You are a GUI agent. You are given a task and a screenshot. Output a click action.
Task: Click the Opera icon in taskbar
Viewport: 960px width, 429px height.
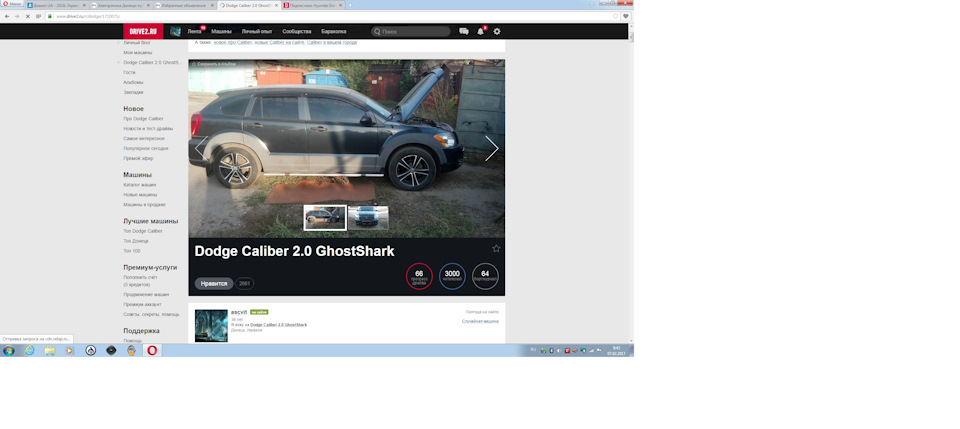pos(152,351)
